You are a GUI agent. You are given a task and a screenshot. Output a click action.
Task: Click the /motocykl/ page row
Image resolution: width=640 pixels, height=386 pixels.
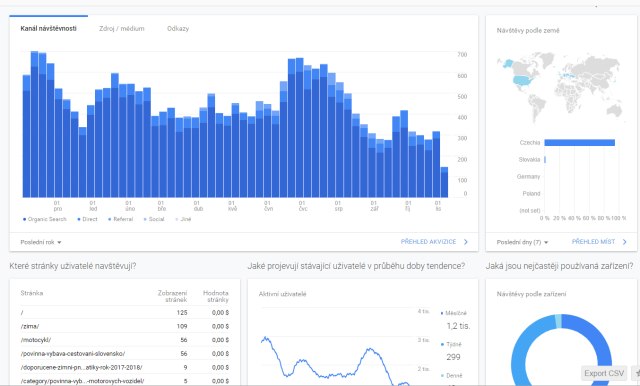click(125, 340)
